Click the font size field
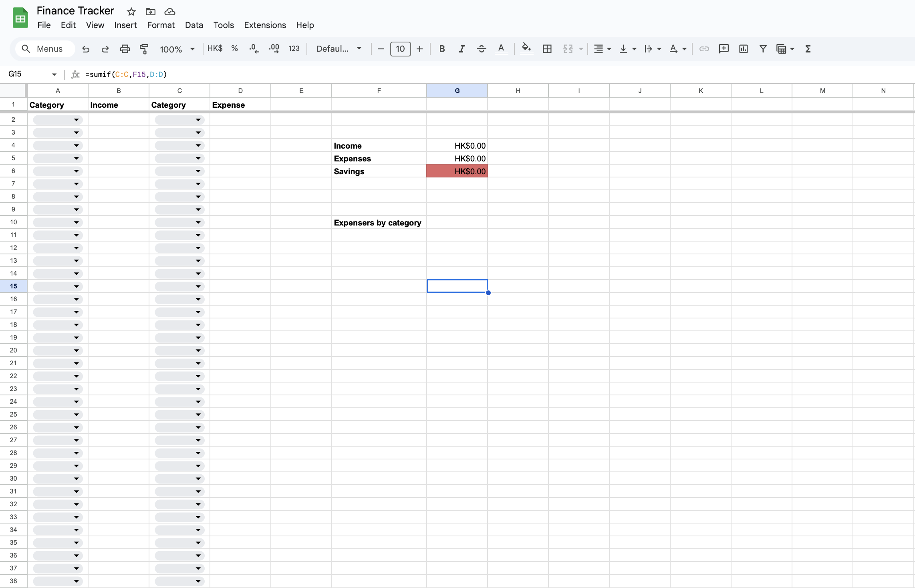This screenshot has height=588, width=915. click(x=400, y=49)
